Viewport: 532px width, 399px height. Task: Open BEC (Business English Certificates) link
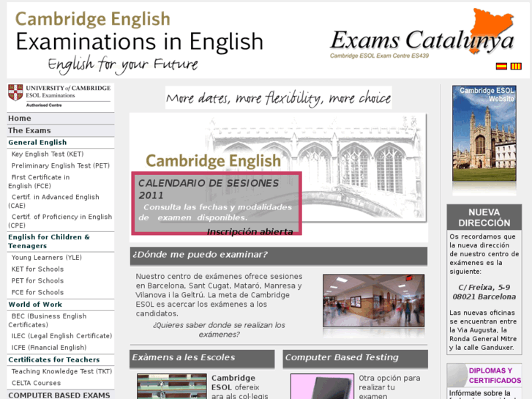tap(48, 321)
